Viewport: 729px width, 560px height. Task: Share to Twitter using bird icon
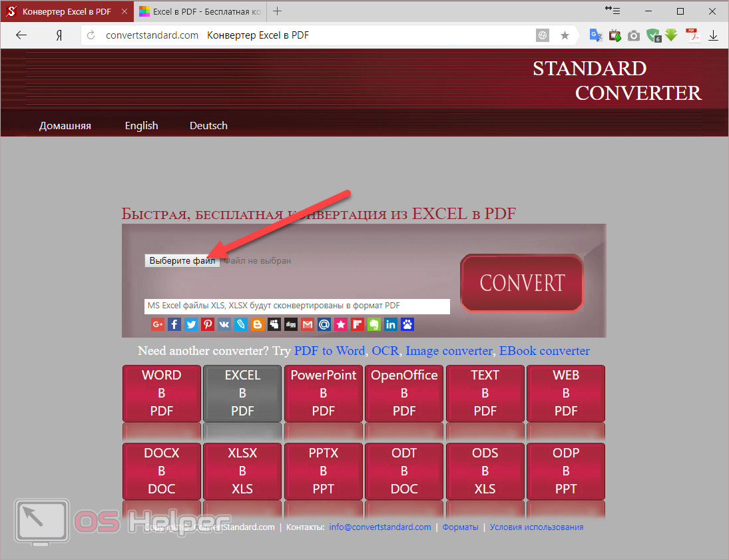point(191,325)
